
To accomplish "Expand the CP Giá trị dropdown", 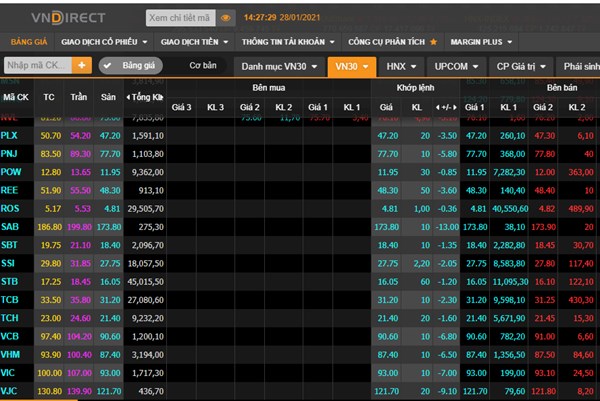I will coord(518,66).
